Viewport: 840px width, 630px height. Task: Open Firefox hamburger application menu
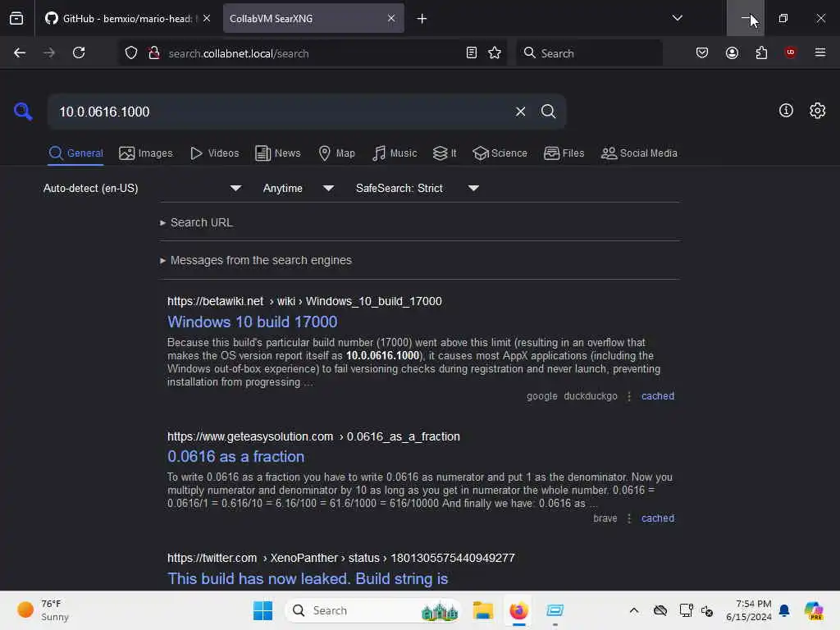click(x=819, y=52)
